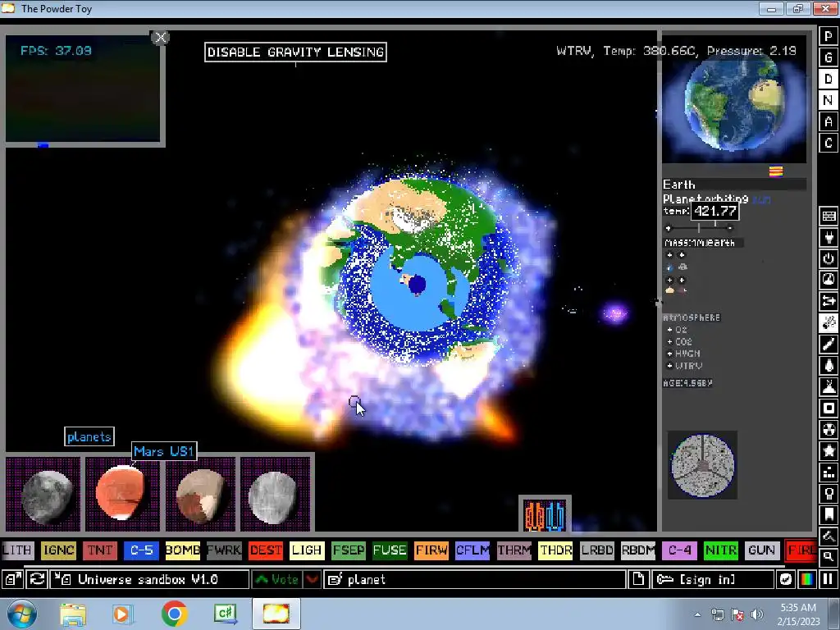Click the striped flag icon above Earth name
The image size is (840, 630).
pos(776,171)
